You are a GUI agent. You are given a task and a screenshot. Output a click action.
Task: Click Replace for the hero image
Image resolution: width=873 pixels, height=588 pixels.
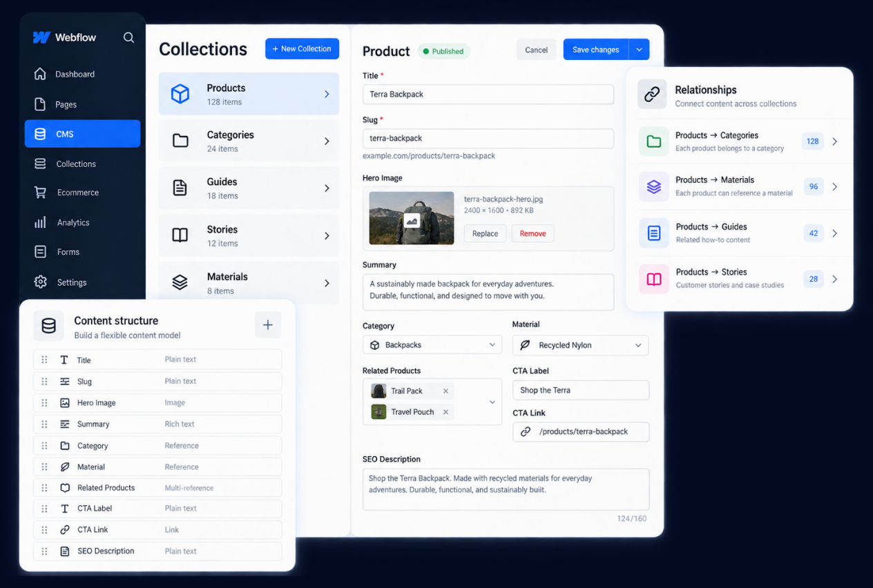pos(485,233)
